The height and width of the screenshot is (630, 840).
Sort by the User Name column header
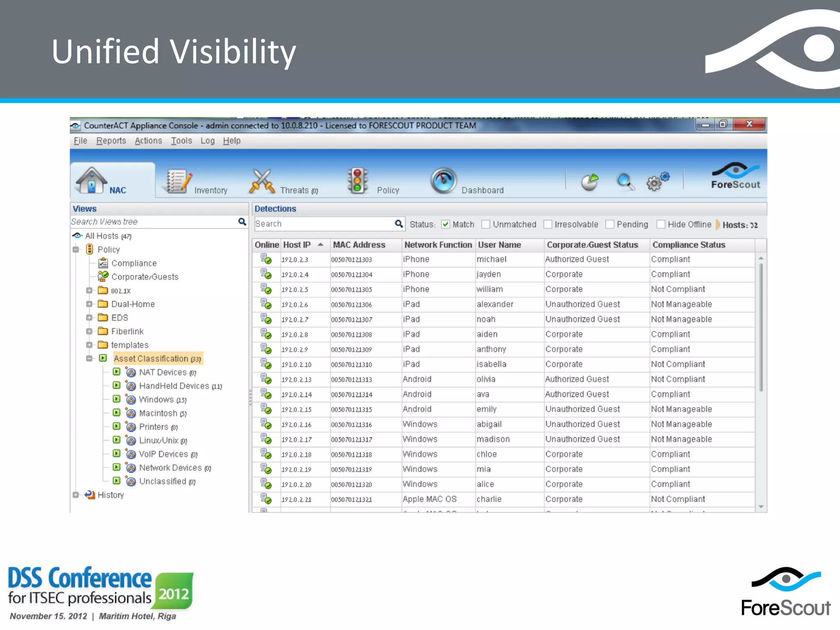[510, 245]
